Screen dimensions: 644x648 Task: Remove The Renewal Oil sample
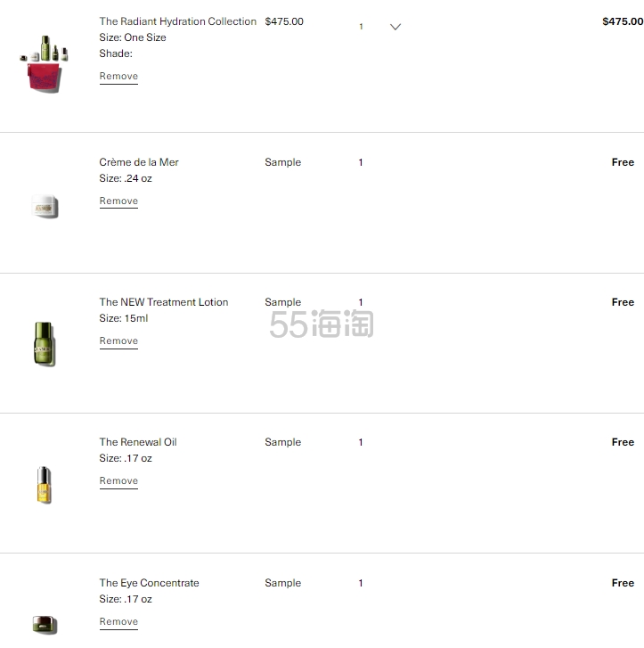(x=118, y=481)
